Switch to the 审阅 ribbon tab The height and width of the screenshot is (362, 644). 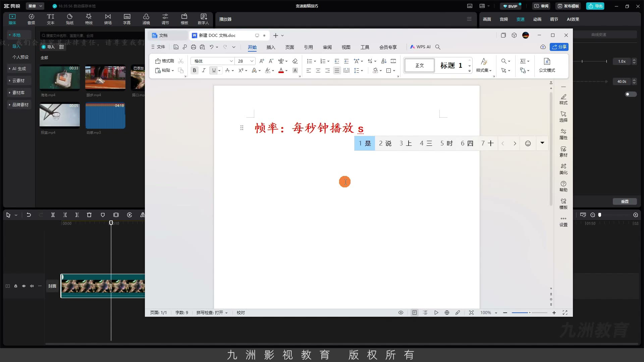point(327,47)
